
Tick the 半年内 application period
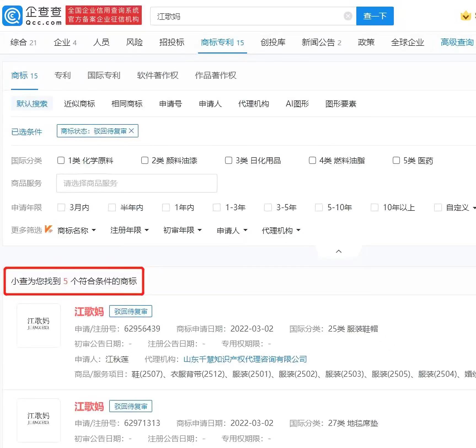point(112,207)
